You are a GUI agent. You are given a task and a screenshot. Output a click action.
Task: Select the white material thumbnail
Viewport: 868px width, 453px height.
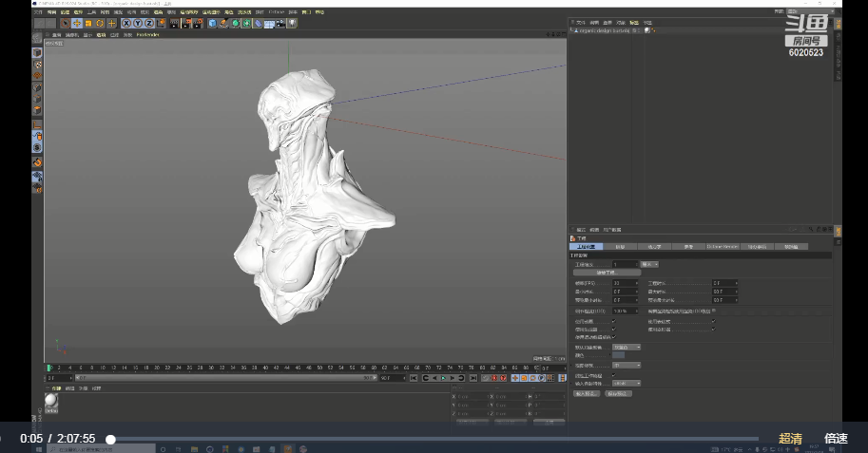click(x=51, y=402)
